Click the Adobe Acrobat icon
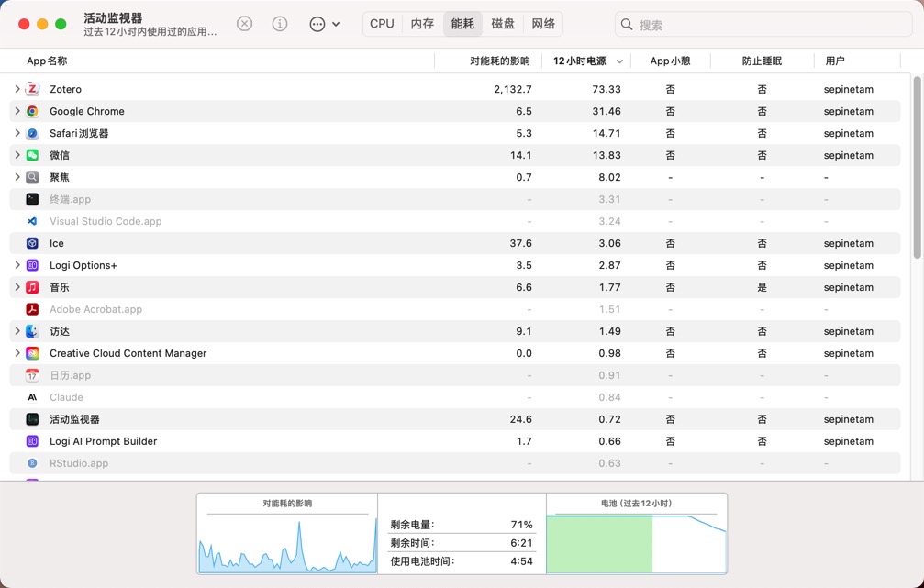924x588 pixels. click(32, 309)
